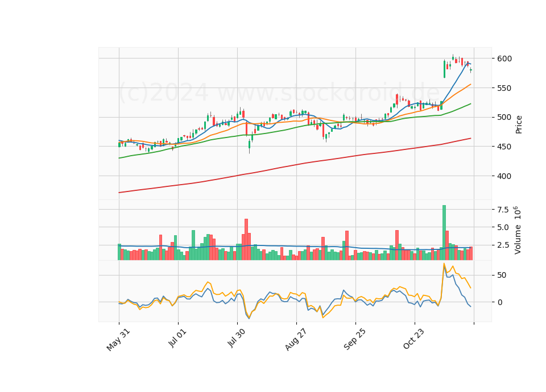Click the large green gap-up candle near 590

pyautogui.click(x=444, y=69)
